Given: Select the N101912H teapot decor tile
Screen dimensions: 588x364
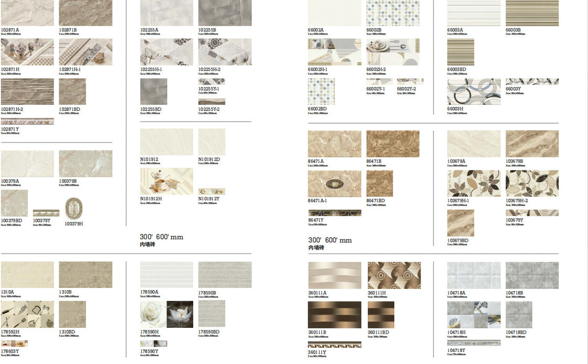Looking at the screenshot, I should [x=166, y=181].
